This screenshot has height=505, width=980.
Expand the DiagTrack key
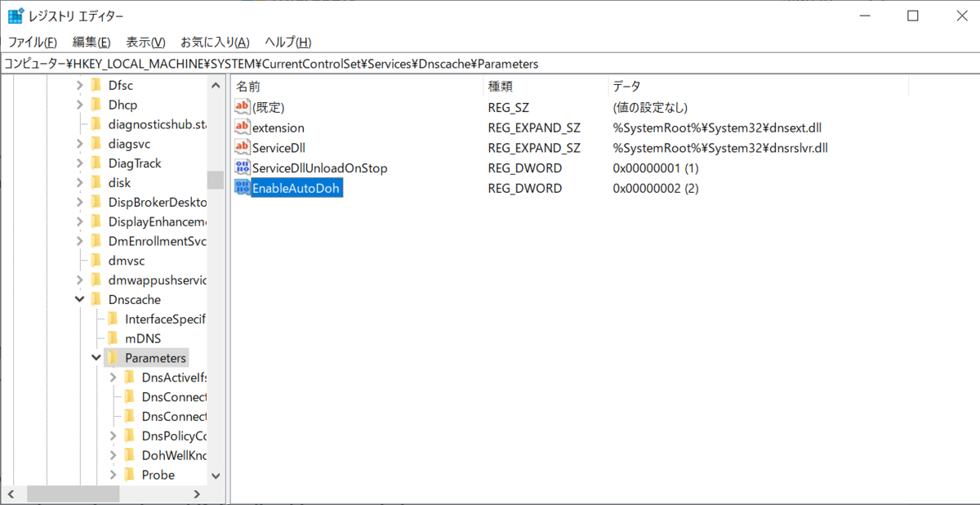[79, 163]
